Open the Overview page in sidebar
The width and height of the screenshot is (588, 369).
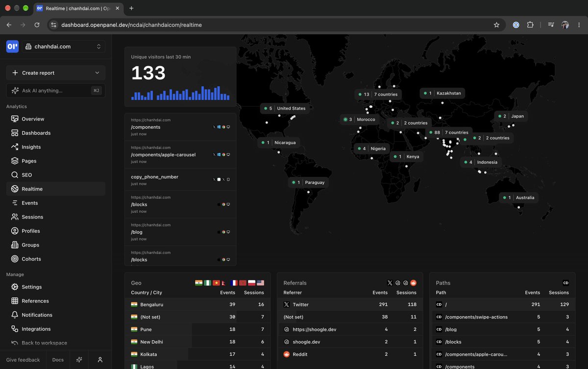pos(56,119)
